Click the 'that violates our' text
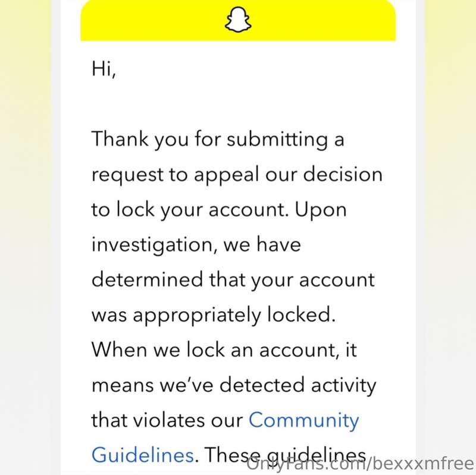Screen dimensions: 476x475 167,420
